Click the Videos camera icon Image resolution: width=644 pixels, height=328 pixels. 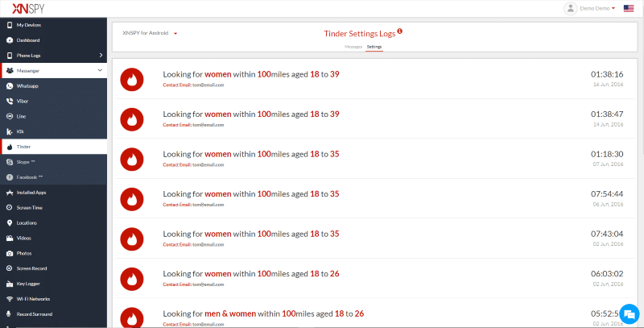point(10,238)
